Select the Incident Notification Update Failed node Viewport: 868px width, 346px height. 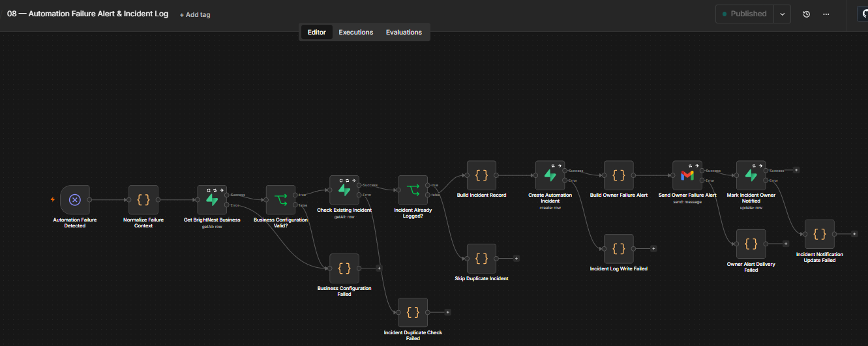click(820, 234)
